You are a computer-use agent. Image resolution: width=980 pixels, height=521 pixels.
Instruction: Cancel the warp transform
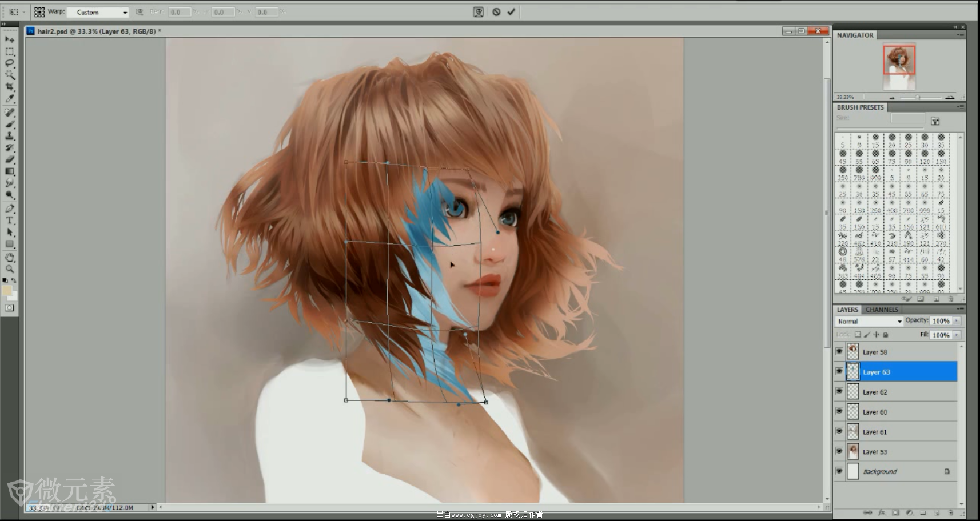[x=496, y=11]
